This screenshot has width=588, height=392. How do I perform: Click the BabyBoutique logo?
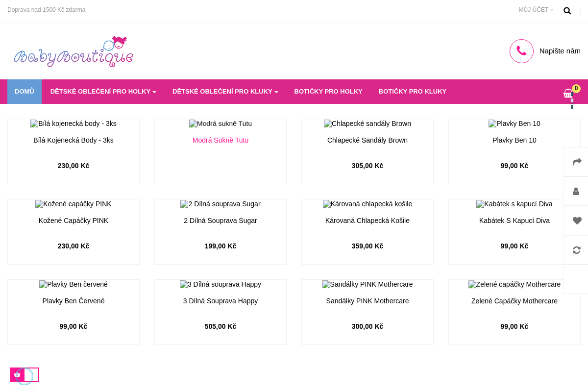coord(73,51)
